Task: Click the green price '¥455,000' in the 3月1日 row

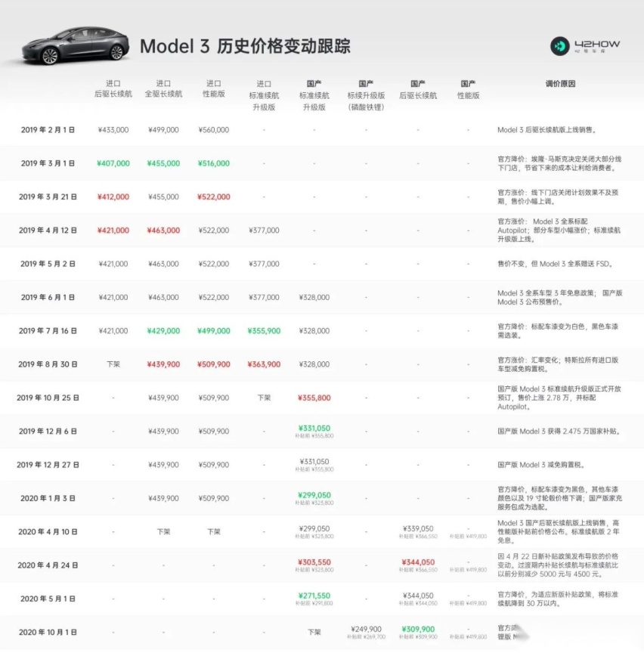Action: [163, 163]
